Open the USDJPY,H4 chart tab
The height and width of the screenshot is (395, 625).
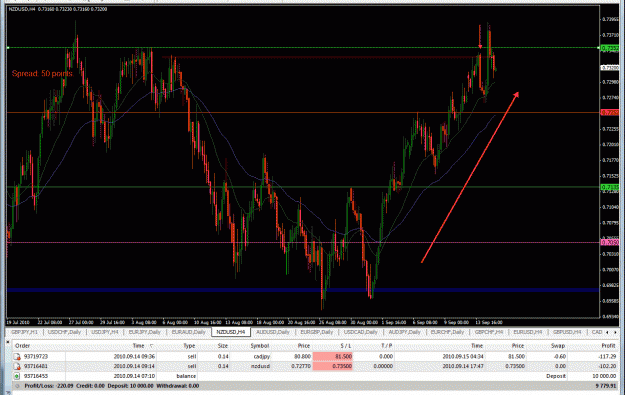105,332
